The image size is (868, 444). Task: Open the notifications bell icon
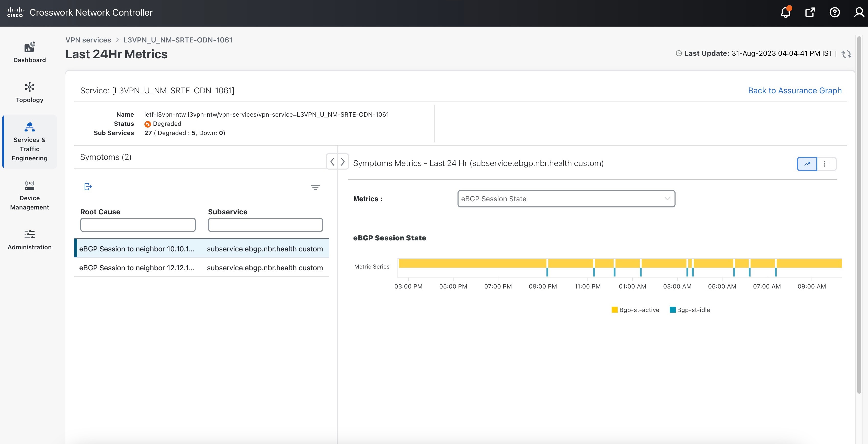click(785, 13)
